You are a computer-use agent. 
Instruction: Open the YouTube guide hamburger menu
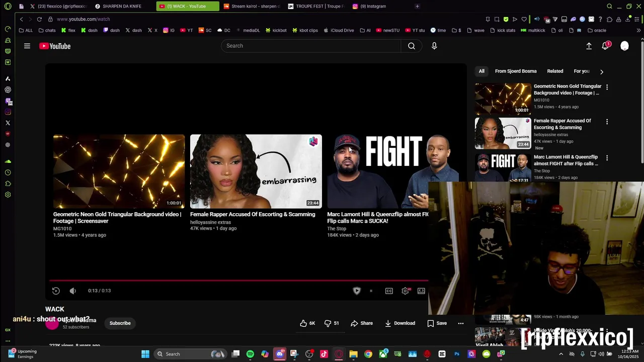27,46
